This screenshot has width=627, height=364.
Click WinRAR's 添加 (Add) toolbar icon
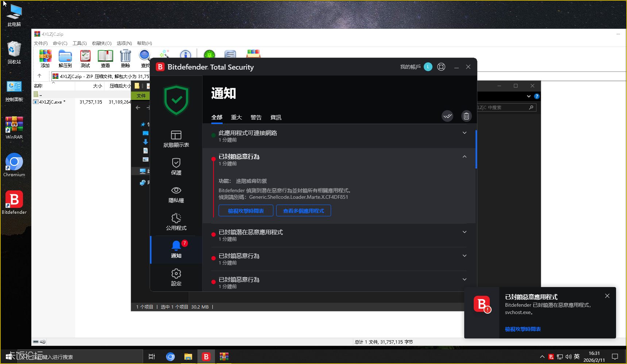click(45, 59)
